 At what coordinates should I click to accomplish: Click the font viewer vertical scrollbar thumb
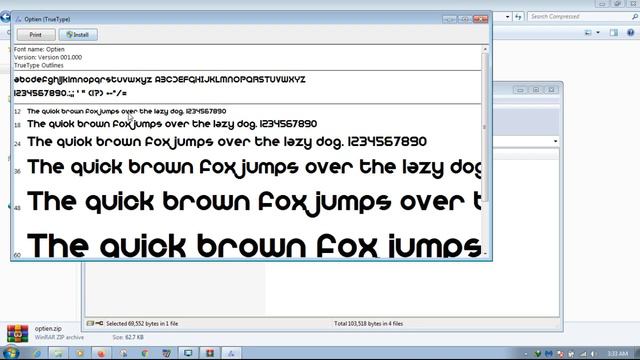pos(485,127)
